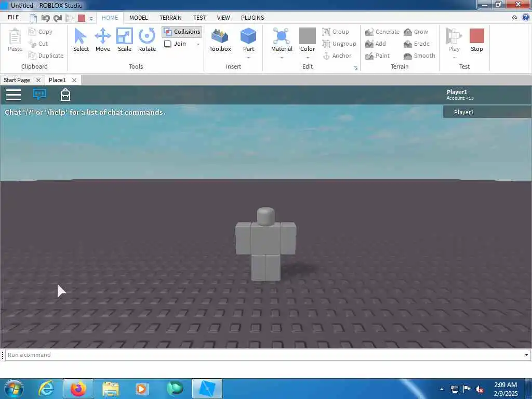
Task: Open the Help question mark icon
Action: pyautogui.click(x=526, y=17)
